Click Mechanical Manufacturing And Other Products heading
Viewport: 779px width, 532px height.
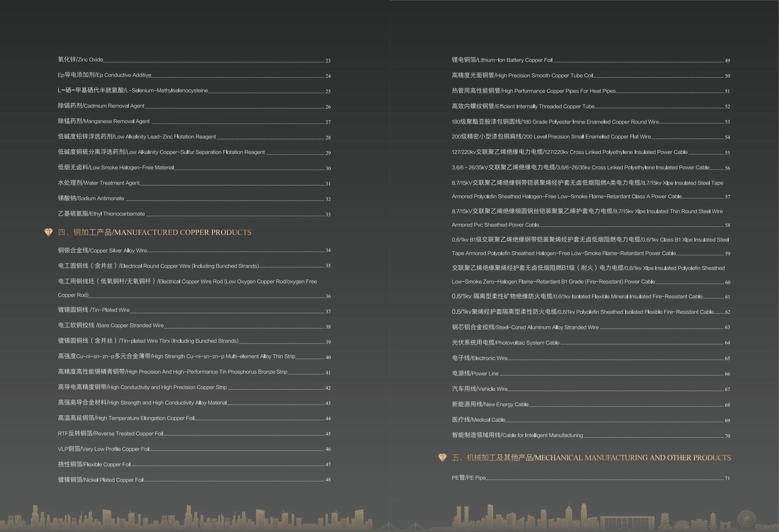click(591, 458)
